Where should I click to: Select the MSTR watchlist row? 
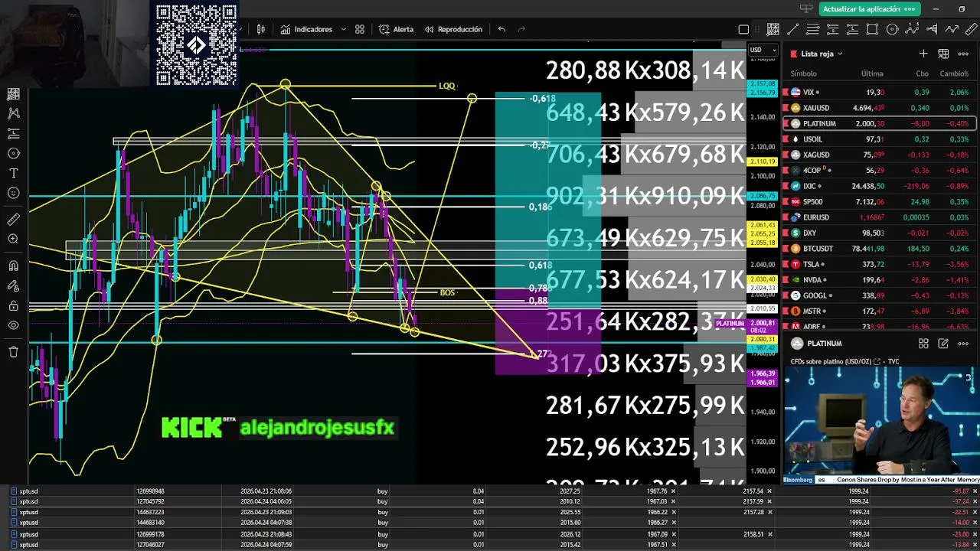tap(879, 311)
